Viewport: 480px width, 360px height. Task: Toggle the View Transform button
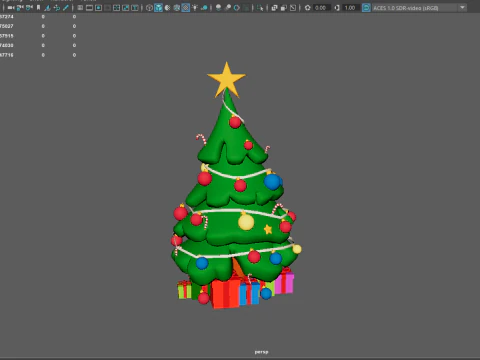click(x=366, y=8)
